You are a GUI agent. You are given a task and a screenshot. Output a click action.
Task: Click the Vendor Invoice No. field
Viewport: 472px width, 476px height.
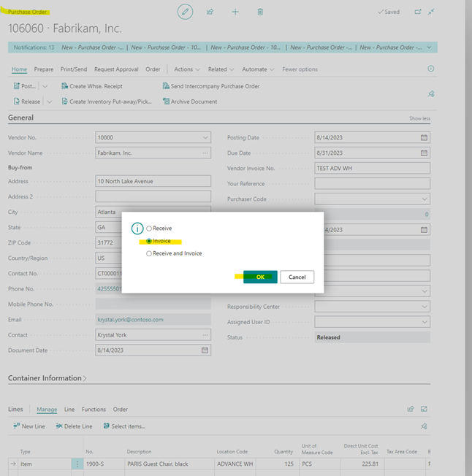pos(372,168)
